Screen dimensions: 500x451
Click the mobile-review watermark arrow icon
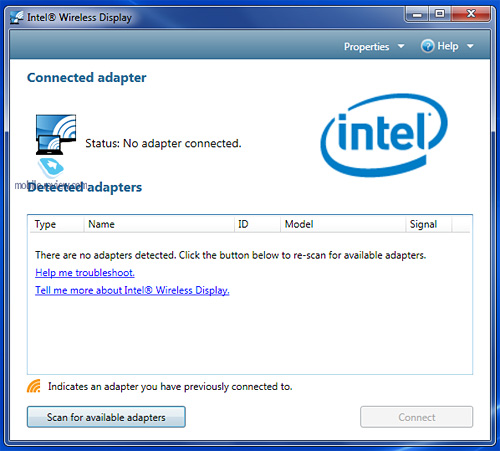pyautogui.click(x=51, y=167)
